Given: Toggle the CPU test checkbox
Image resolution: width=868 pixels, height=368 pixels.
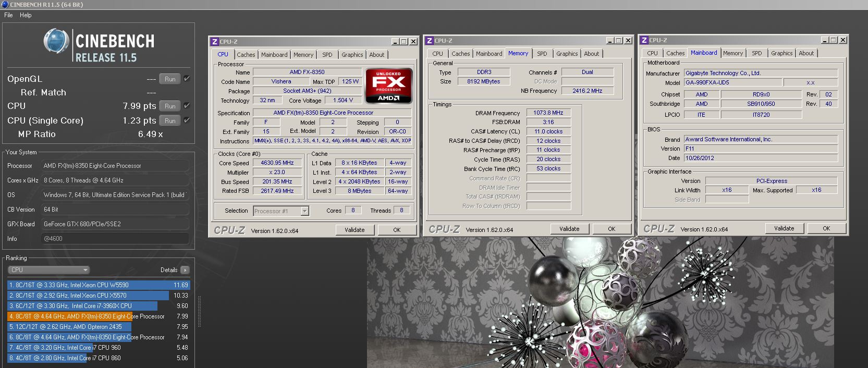Looking at the screenshot, I should pyautogui.click(x=187, y=106).
